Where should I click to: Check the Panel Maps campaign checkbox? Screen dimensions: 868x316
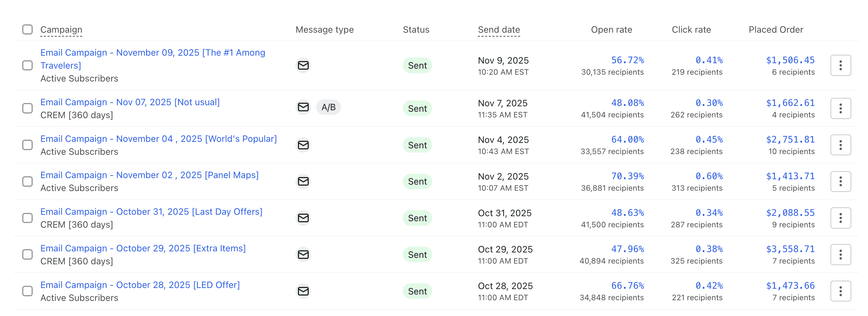pos(28,181)
